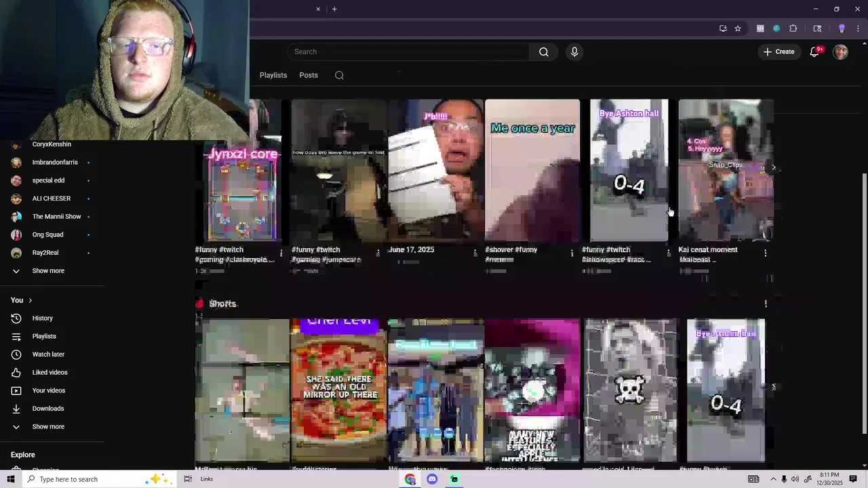Click the June 17, 2025 title
Screen dimensions: 868x488
click(411, 250)
